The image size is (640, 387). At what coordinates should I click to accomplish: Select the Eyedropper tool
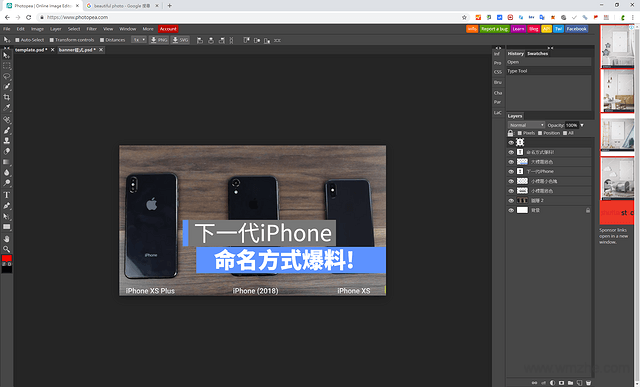[7, 108]
